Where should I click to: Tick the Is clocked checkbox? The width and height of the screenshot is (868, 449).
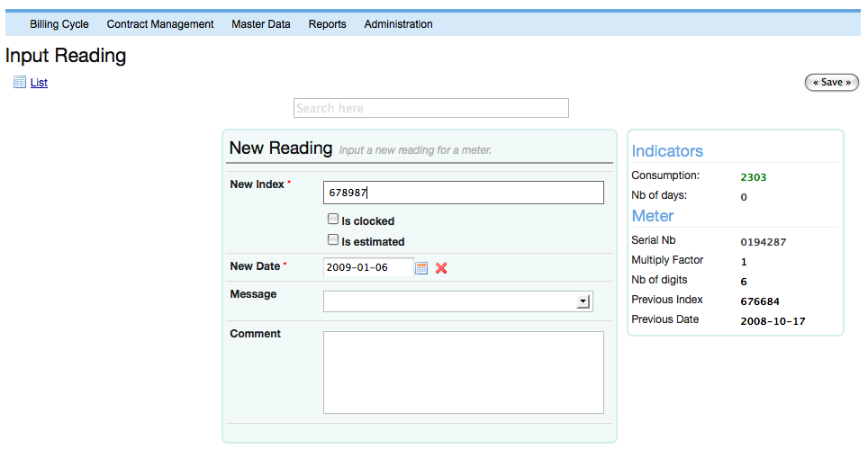coord(332,219)
